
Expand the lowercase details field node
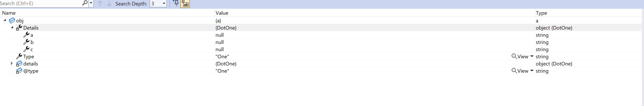point(11,63)
